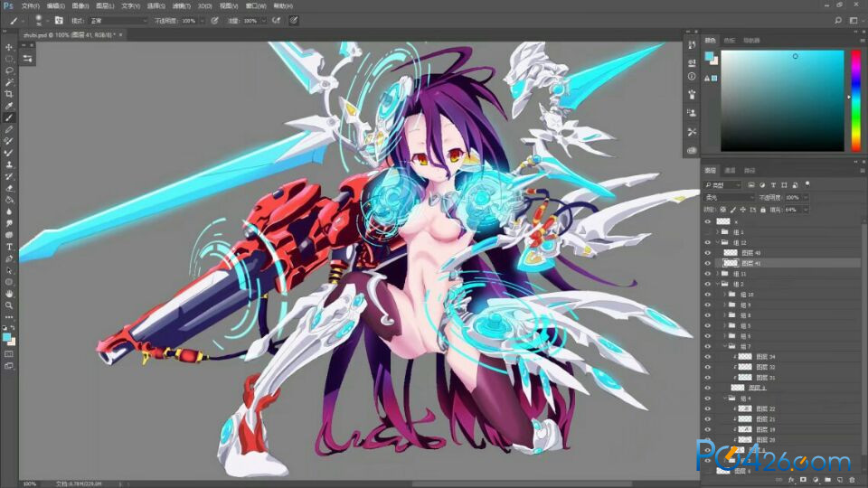Select the Hand tool
The width and height of the screenshot is (868, 488).
click(9, 294)
